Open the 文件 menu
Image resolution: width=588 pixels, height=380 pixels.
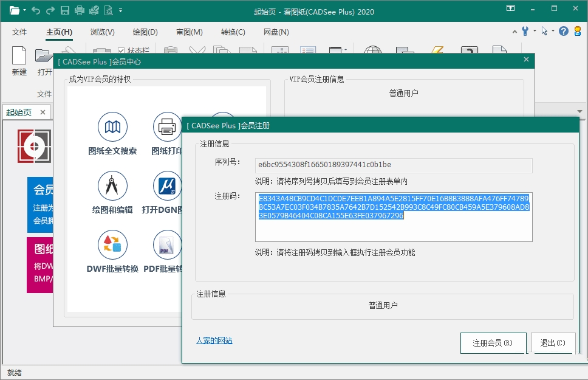pyautogui.click(x=19, y=32)
